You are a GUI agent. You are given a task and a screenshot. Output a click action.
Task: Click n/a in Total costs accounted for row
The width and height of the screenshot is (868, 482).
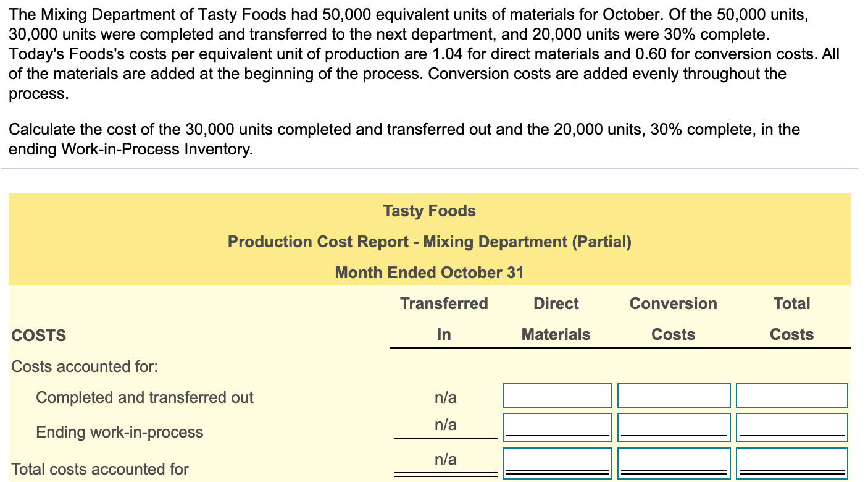(x=446, y=460)
